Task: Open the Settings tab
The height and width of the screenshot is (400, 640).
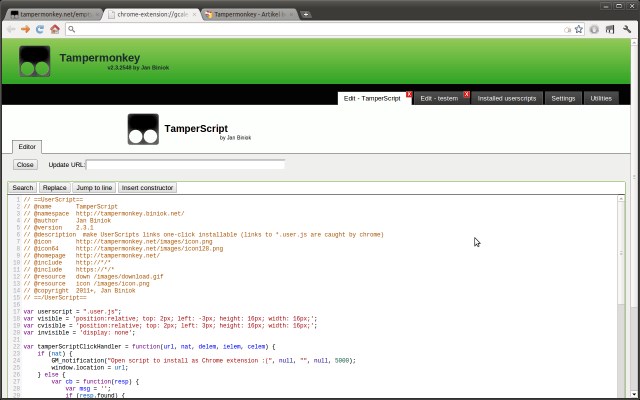Action: [x=563, y=98]
